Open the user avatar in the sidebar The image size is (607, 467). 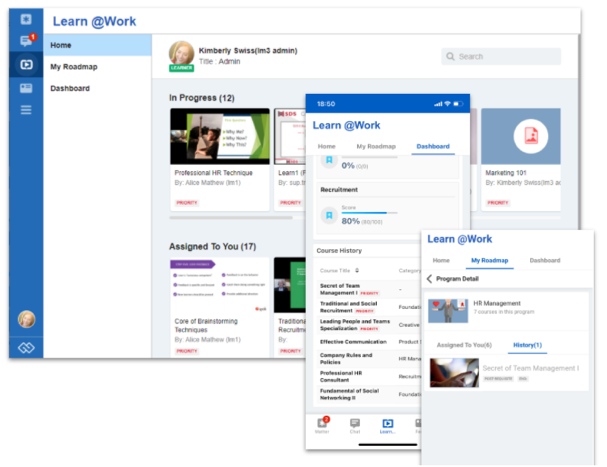pos(26,319)
